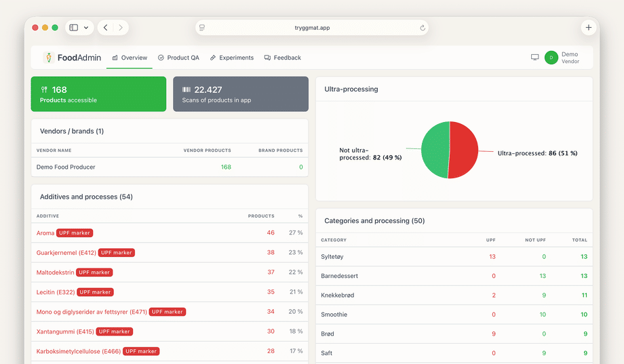Image resolution: width=624 pixels, height=364 pixels.
Task: Click the barcode icon on scans card
Action: pos(187,89)
